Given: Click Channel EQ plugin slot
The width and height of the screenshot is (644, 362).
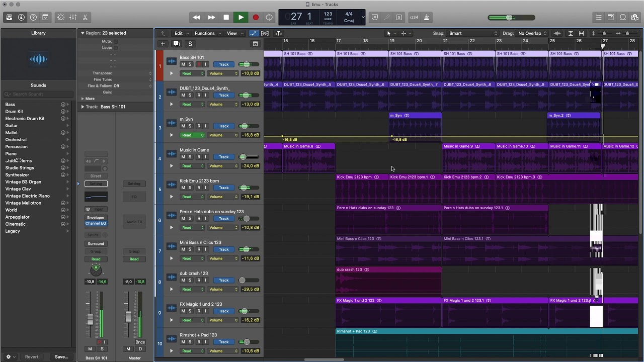Looking at the screenshot, I should pos(96,223).
